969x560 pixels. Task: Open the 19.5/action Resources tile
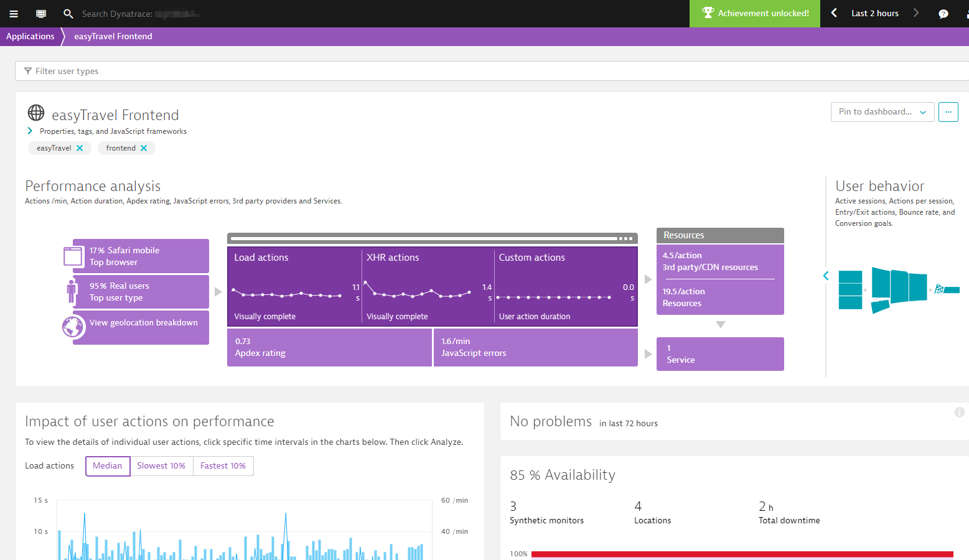[x=720, y=297]
